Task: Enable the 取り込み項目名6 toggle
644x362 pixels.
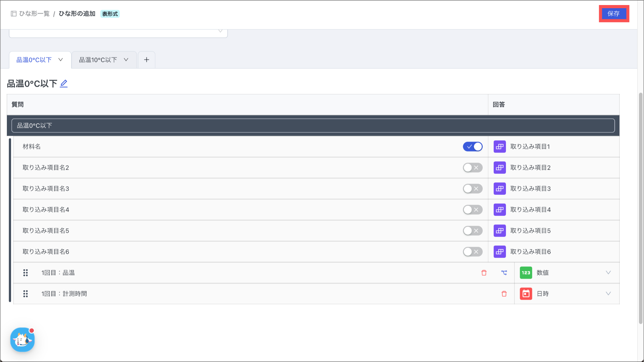Action: [472, 252]
